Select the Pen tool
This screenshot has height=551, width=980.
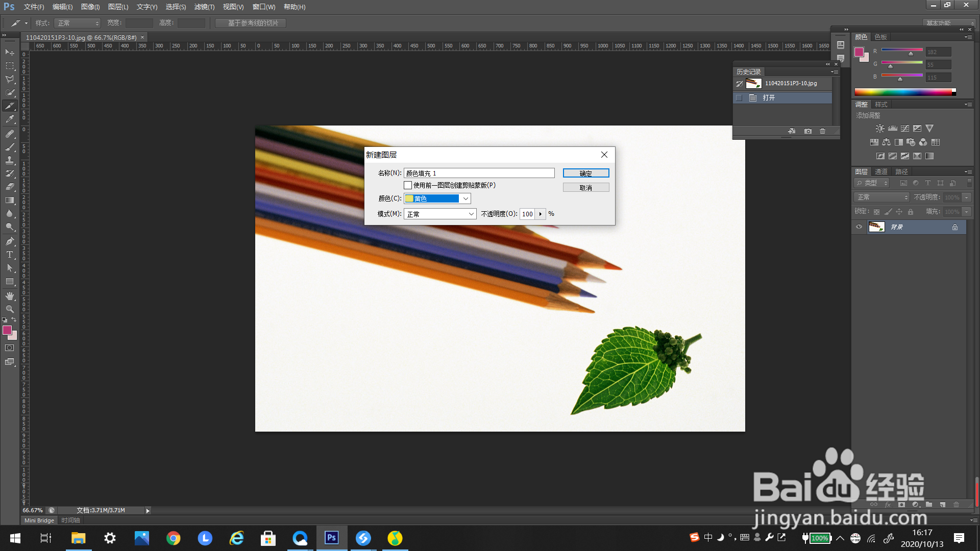click(x=10, y=241)
